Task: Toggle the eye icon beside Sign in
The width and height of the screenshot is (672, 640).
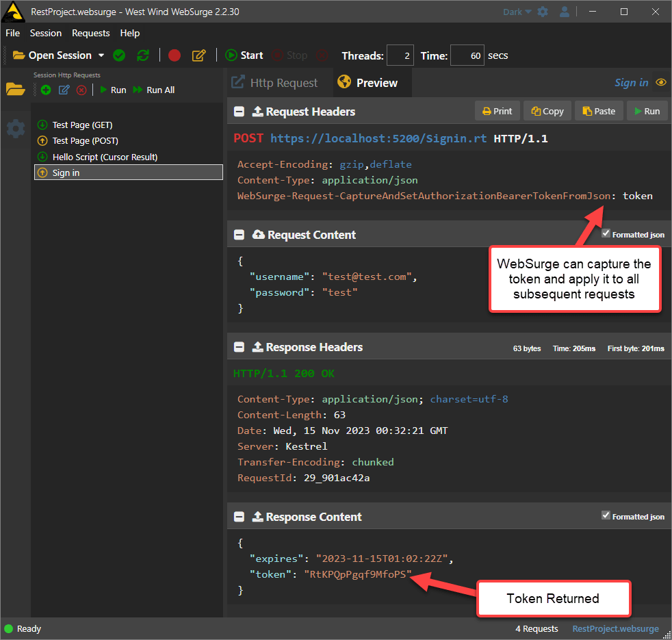Action: pyautogui.click(x=661, y=82)
